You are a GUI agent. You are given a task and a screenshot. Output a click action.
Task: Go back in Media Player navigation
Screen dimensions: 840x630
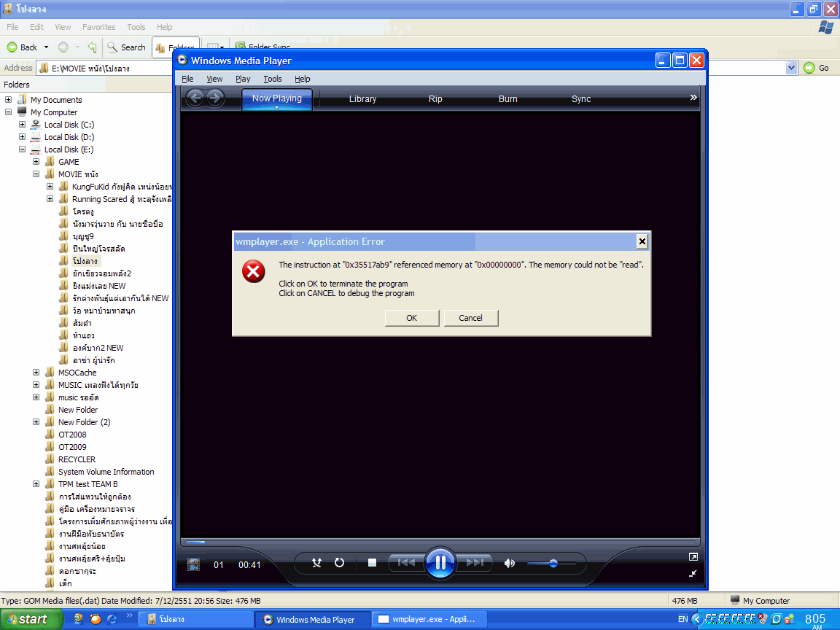tap(195, 98)
